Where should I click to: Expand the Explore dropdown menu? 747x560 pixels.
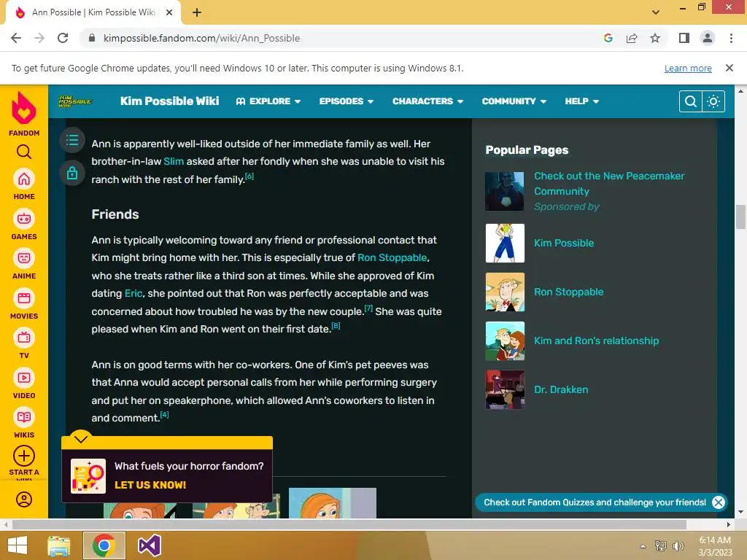point(268,101)
